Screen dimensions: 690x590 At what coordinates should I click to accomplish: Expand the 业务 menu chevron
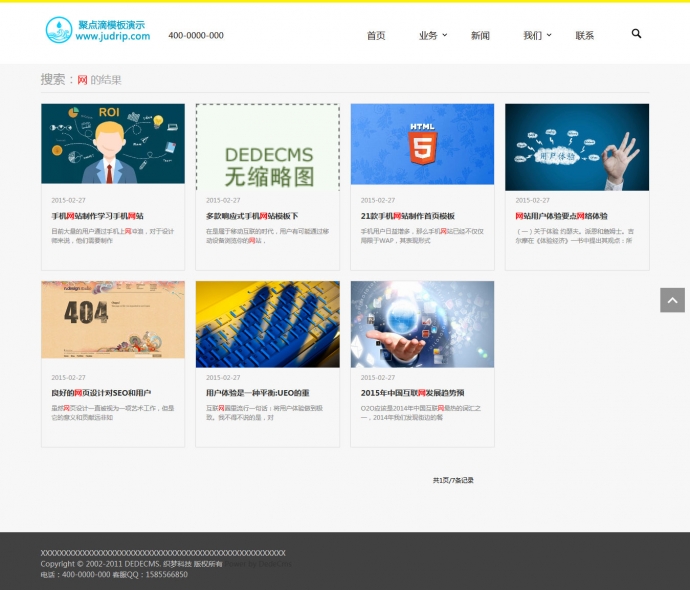click(445, 35)
